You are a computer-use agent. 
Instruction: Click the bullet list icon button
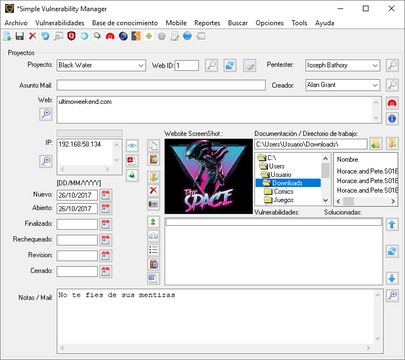153,250
